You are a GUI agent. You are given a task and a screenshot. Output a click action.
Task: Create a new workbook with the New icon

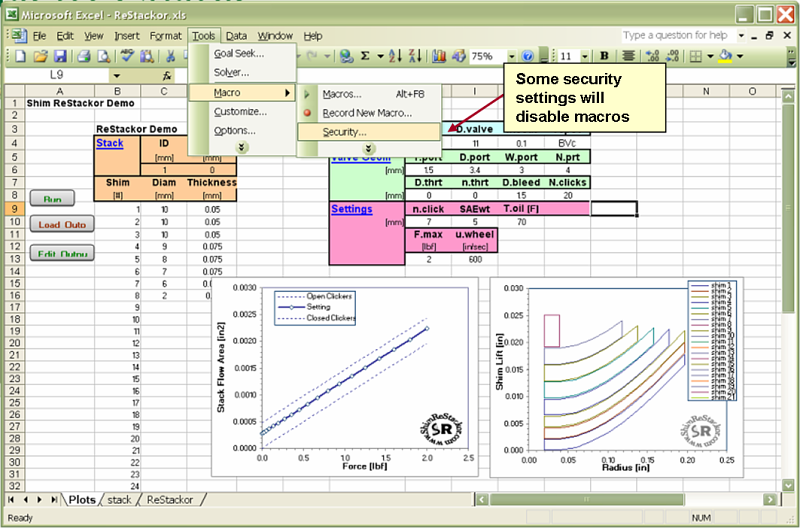tap(20, 56)
